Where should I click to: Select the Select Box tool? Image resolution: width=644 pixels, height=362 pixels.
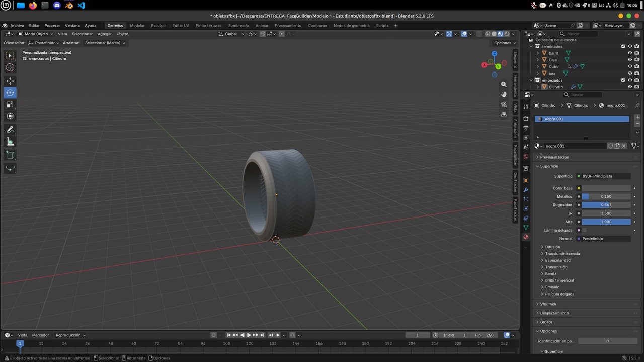10,55
